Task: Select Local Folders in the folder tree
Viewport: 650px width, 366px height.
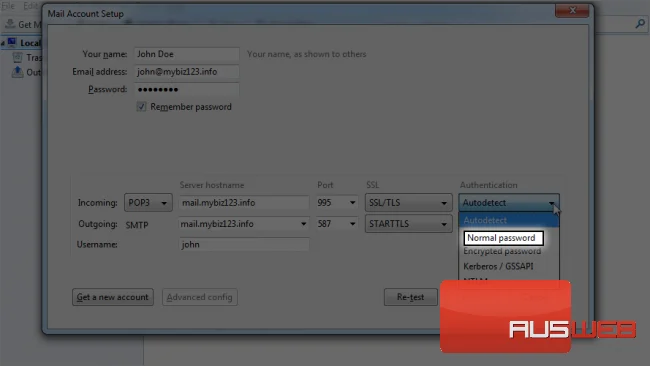Action: (x=30, y=43)
